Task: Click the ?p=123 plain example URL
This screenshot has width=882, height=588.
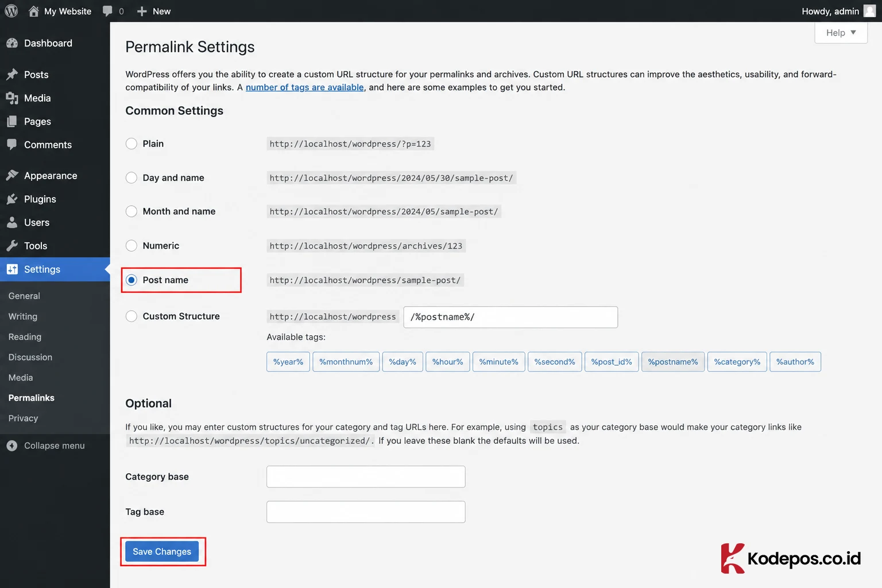Action: coord(350,144)
